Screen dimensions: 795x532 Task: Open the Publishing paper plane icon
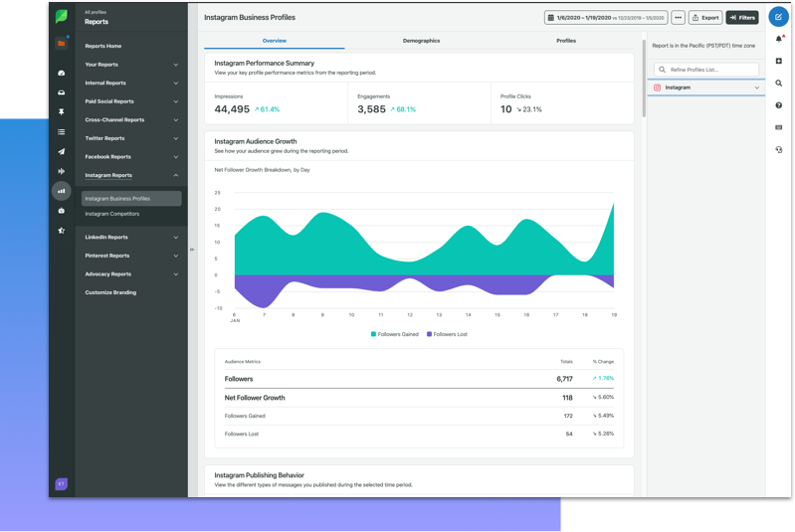click(62, 152)
